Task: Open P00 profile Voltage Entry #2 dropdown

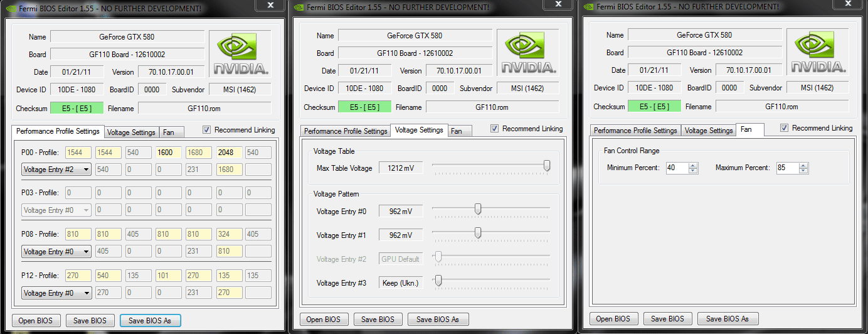Action: tap(56, 170)
